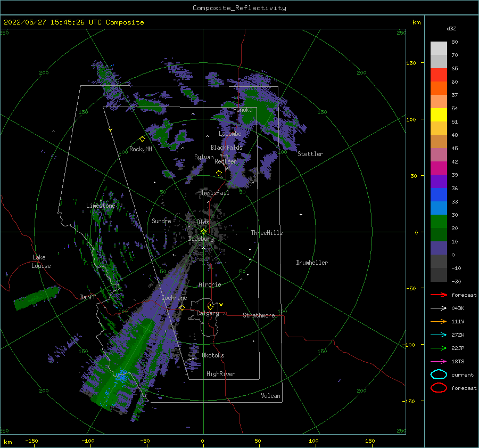Click the 'Cochrane' city label
Viewport: 479px width, 448px height.
(x=174, y=298)
